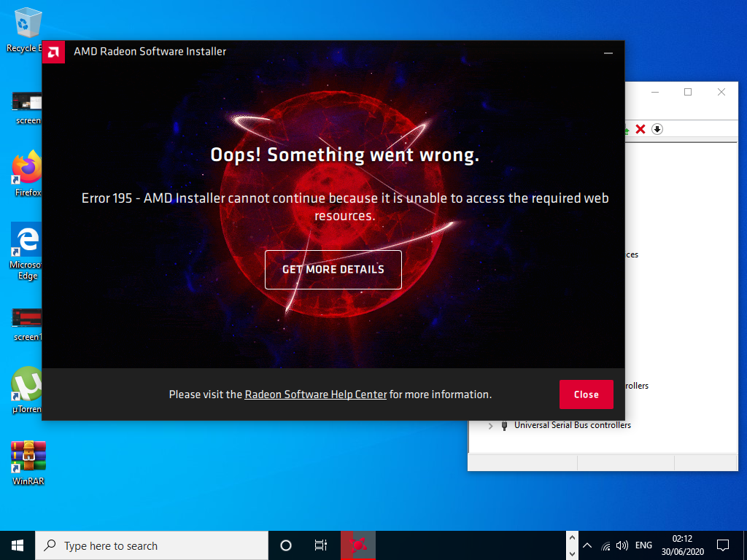This screenshot has width=747, height=560.
Task: Select Universal Serial Bus controllers item
Action: click(x=572, y=425)
